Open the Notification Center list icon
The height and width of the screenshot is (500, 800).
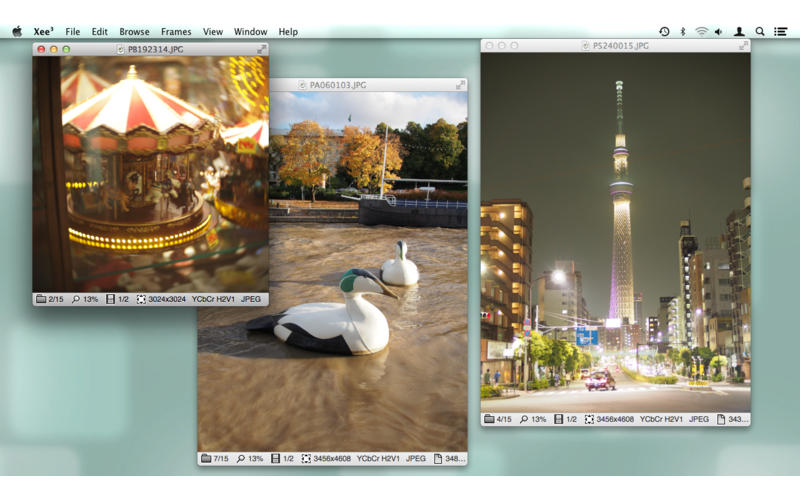click(x=781, y=32)
